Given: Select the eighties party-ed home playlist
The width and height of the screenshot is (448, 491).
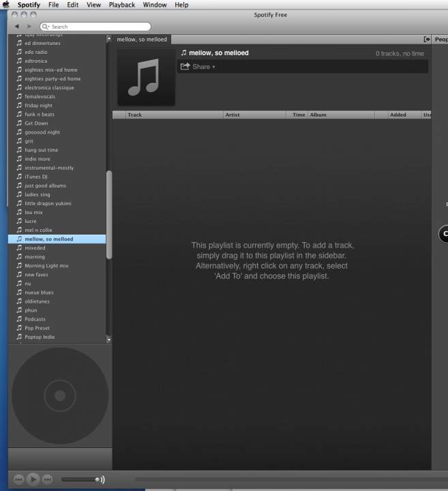Looking at the screenshot, I should 53,79.
